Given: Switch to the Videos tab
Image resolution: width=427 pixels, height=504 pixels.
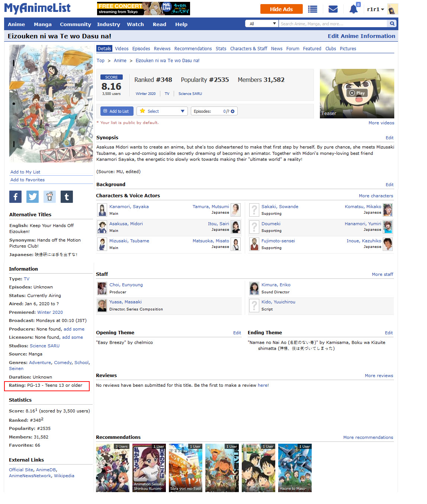Looking at the screenshot, I should pyautogui.click(x=122, y=49).
